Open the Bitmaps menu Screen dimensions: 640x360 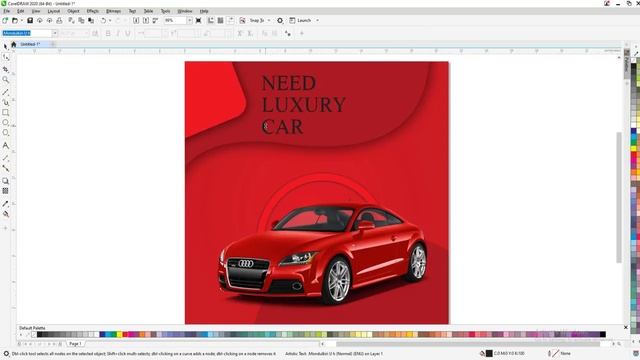click(x=113, y=11)
